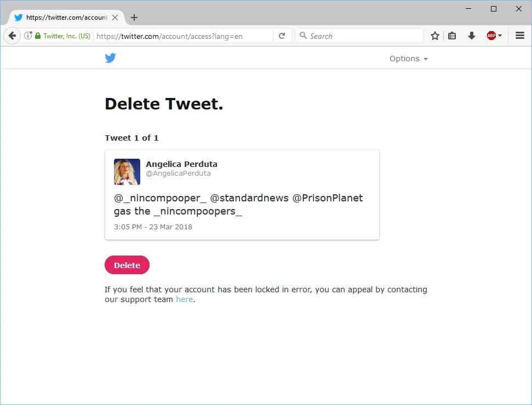This screenshot has height=405, width=532.
Task: Click the @standardnews mention in tweet
Action: pyautogui.click(x=249, y=198)
